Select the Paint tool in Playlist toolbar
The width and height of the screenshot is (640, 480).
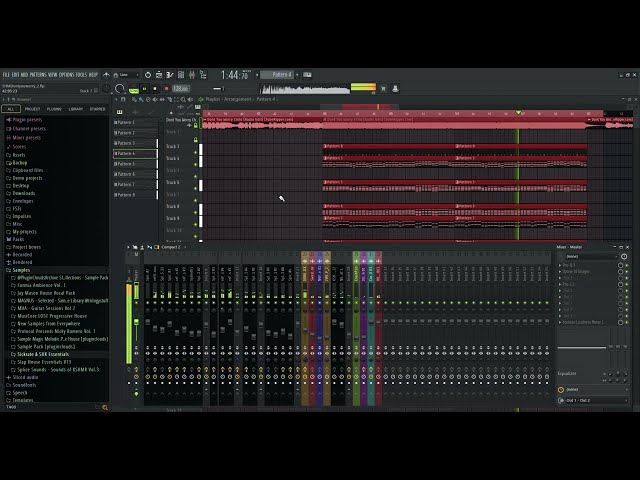click(x=141, y=99)
